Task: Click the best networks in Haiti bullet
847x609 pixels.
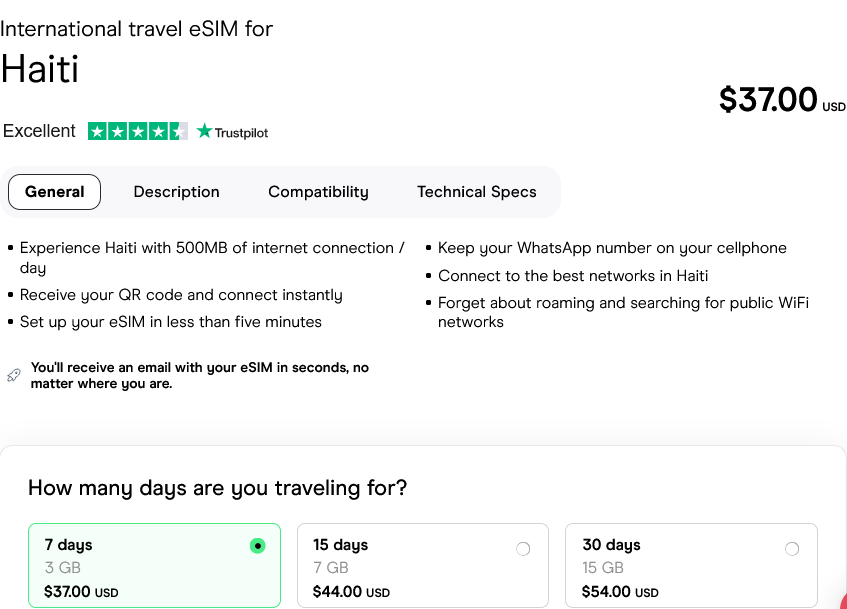Action: 573,276
